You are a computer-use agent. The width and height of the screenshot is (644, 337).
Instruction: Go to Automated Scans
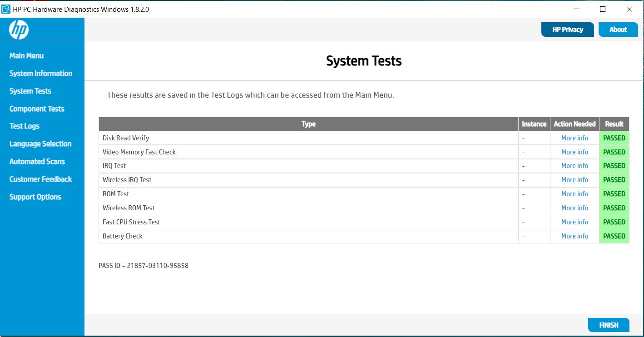[x=37, y=161]
